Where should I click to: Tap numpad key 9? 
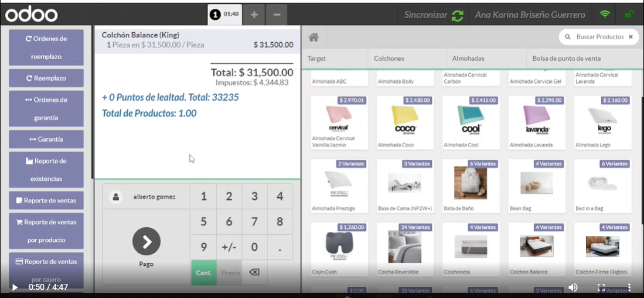point(204,247)
